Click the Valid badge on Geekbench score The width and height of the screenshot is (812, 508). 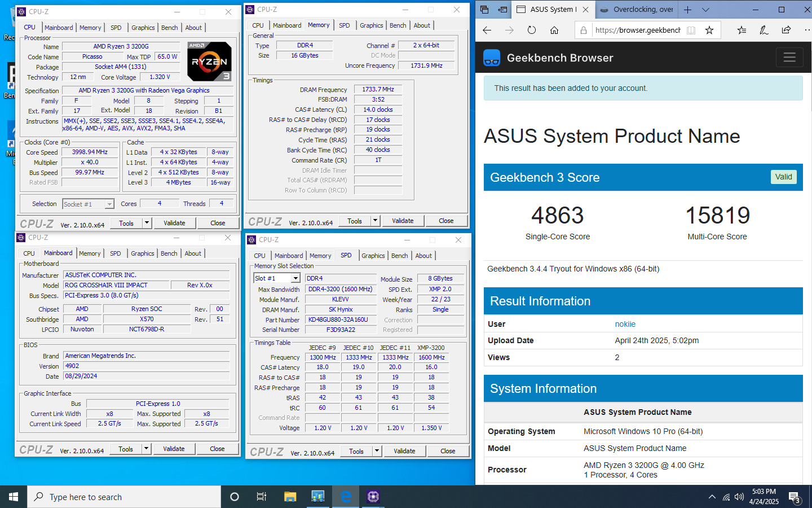(x=783, y=177)
